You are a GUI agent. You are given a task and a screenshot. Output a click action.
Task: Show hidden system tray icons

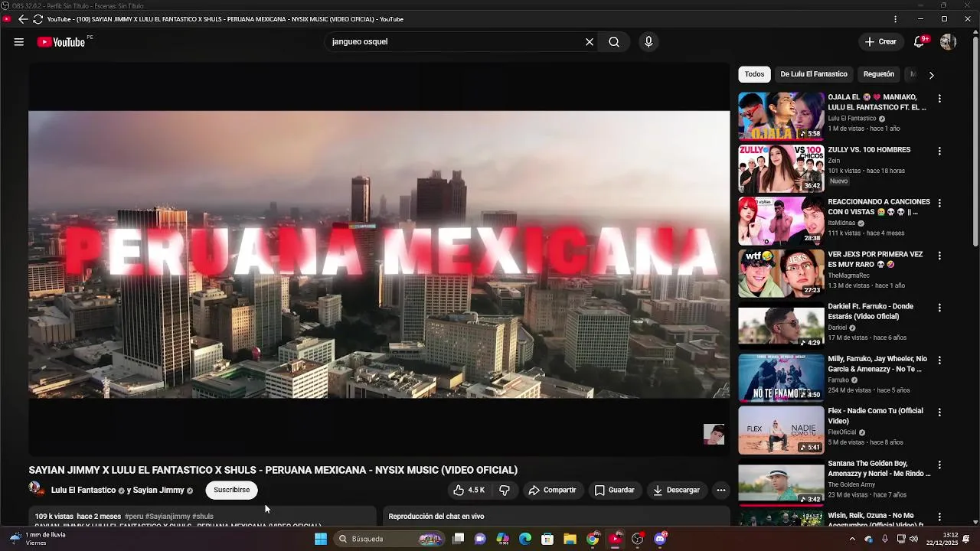point(852,539)
